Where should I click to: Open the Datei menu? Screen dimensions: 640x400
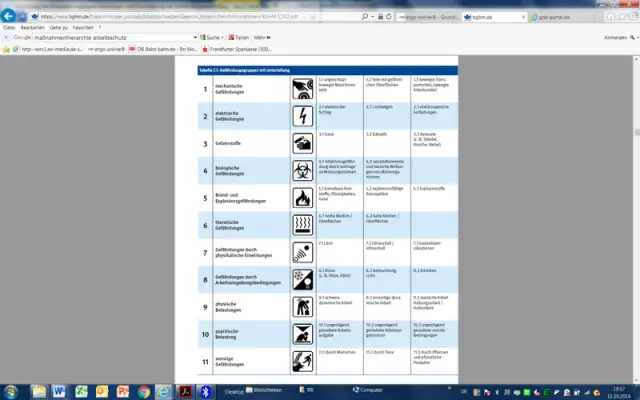(x=9, y=27)
